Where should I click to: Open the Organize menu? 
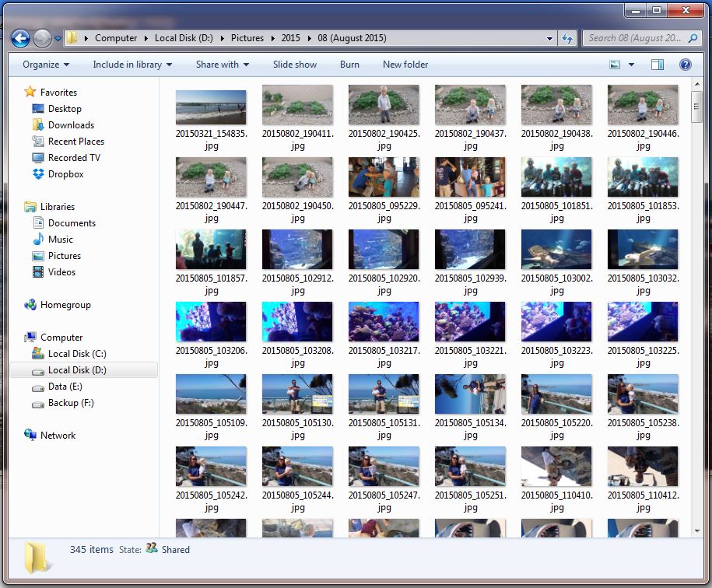tap(46, 65)
